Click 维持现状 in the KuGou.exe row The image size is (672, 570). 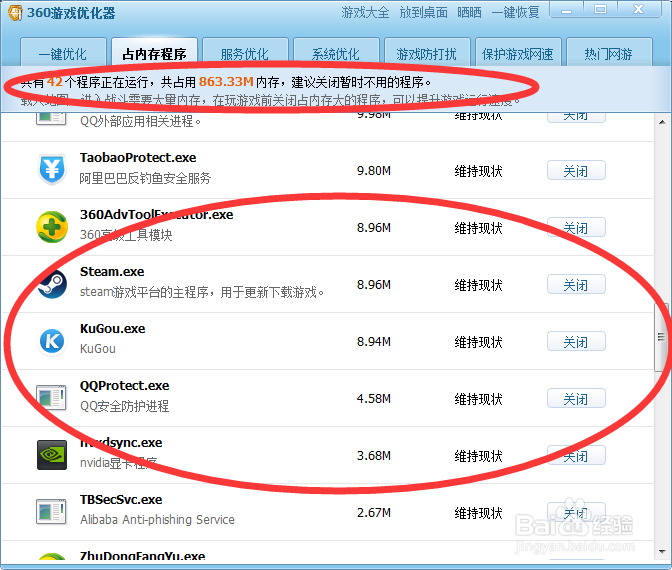(x=478, y=342)
